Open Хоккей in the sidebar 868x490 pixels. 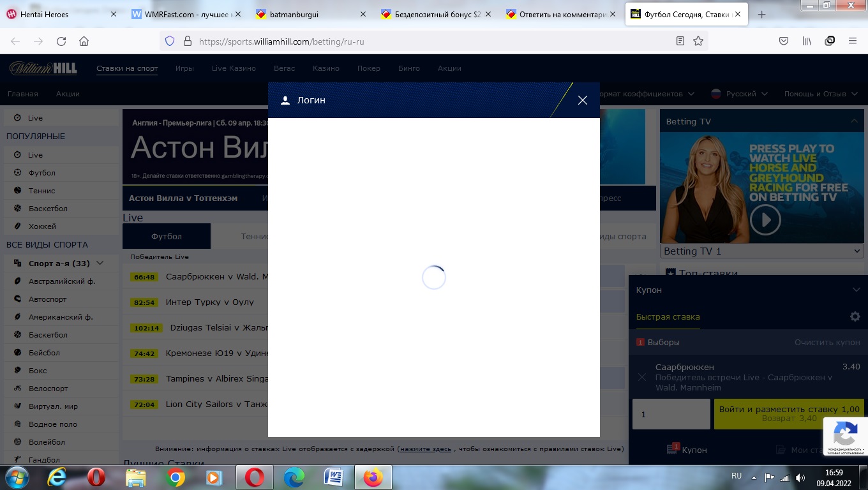[x=61, y=226]
